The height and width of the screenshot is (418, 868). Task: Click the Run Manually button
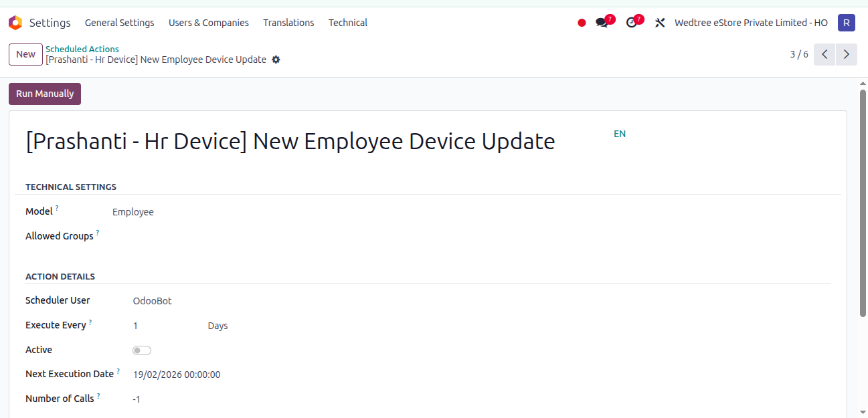[45, 94]
